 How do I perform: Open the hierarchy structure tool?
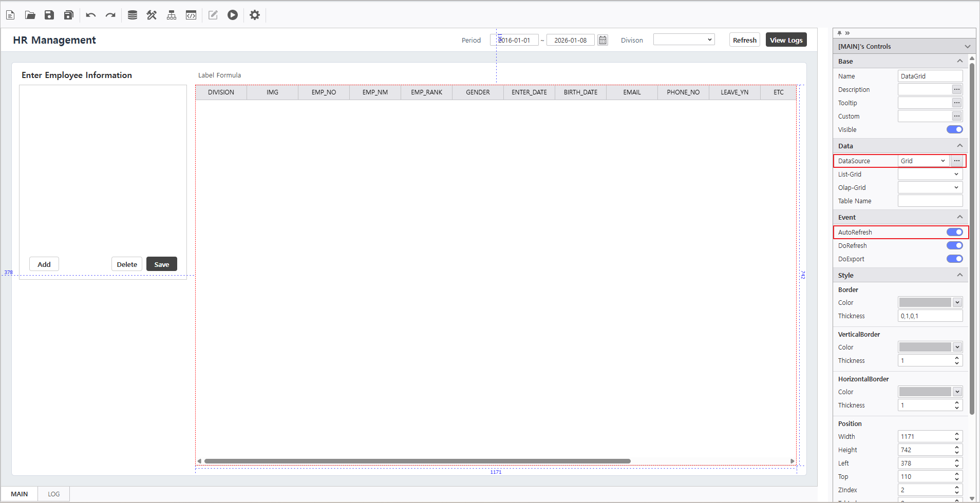point(172,15)
